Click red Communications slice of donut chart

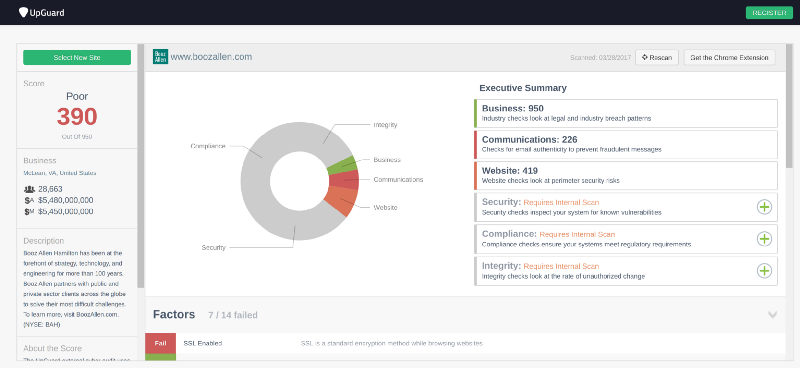pos(344,181)
